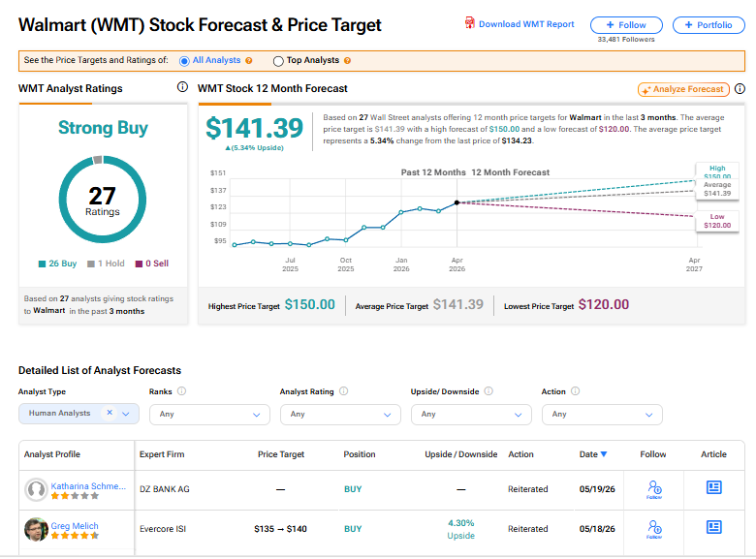Open info icon next to WMT Analyst Ratings
Screen dimensions: 756x559
click(x=182, y=87)
